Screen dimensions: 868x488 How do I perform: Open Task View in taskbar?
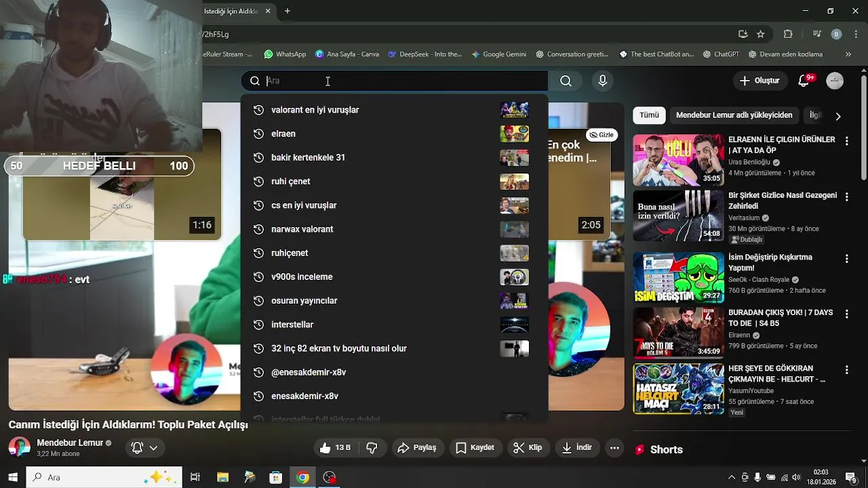(195, 477)
